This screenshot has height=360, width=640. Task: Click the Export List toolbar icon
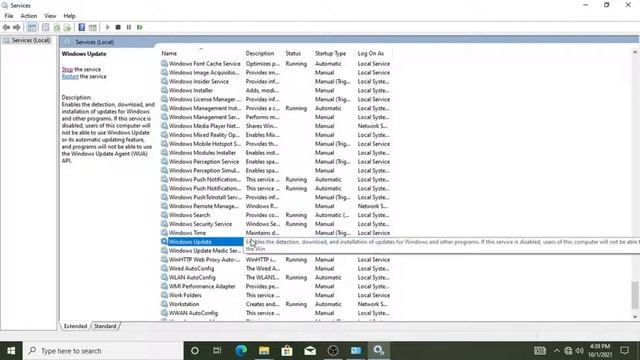click(67, 27)
